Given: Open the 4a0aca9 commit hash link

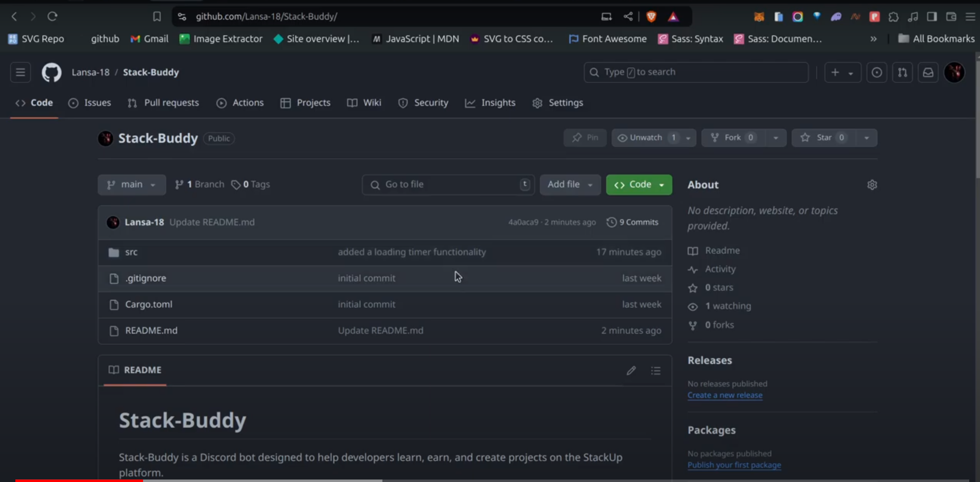Looking at the screenshot, I should point(523,222).
